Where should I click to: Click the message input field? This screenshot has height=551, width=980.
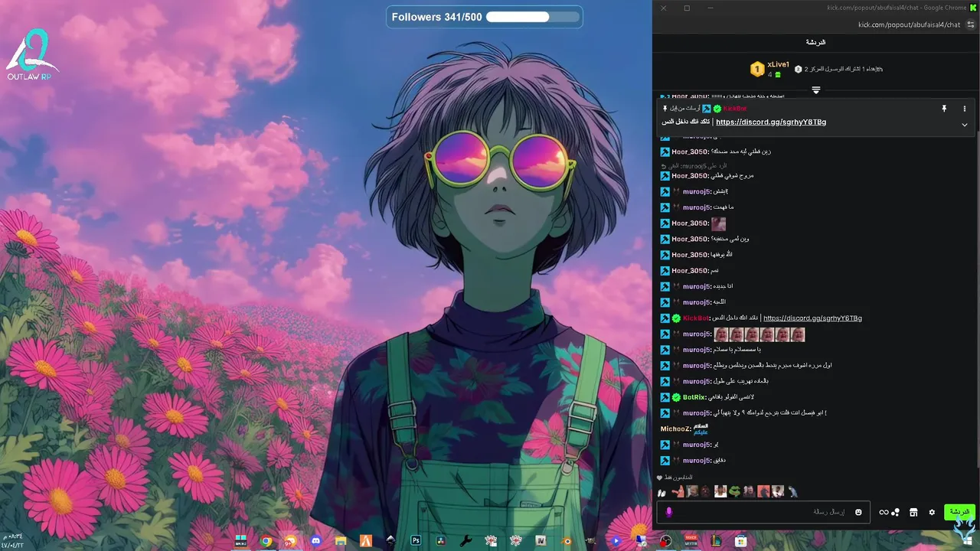(762, 512)
